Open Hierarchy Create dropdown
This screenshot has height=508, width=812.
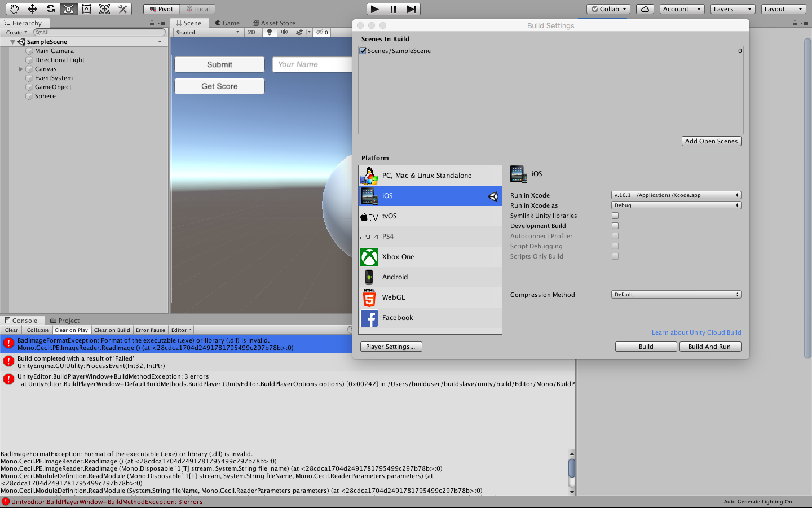pos(16,32)
